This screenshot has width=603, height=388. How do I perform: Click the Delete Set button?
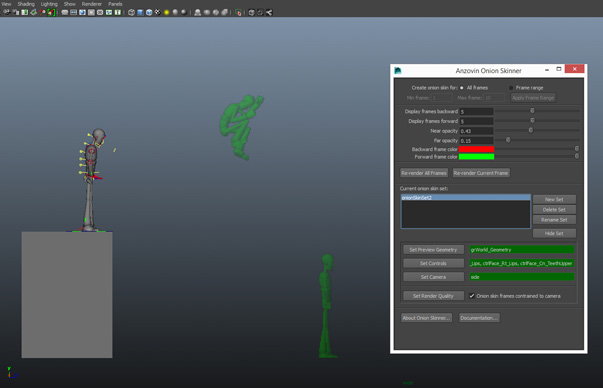(554, 210)
